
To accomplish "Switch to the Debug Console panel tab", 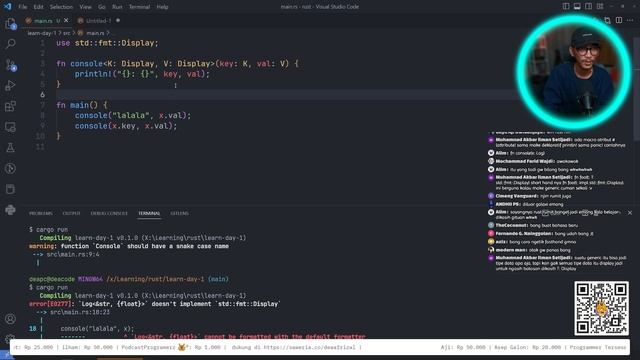I will (109, 213).
